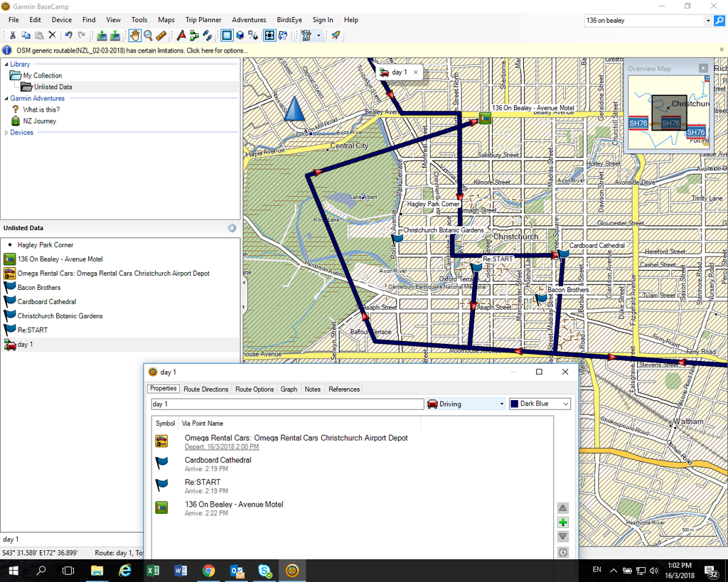
Task: Click the route name field 'day 1'
Action: 287,404
